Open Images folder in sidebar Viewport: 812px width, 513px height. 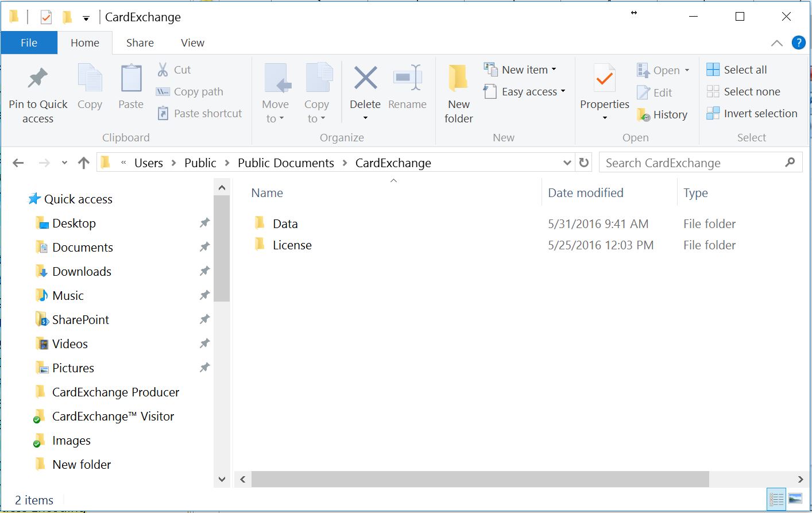point(71,441)
